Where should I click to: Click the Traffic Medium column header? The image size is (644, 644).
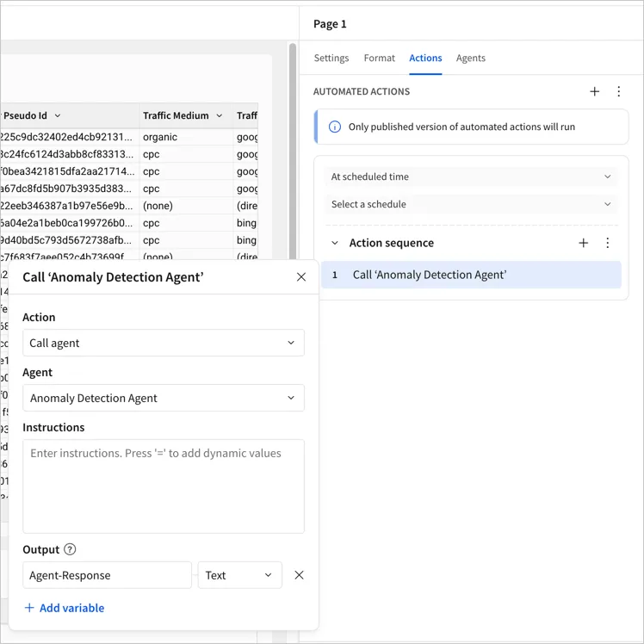point(186,116)
